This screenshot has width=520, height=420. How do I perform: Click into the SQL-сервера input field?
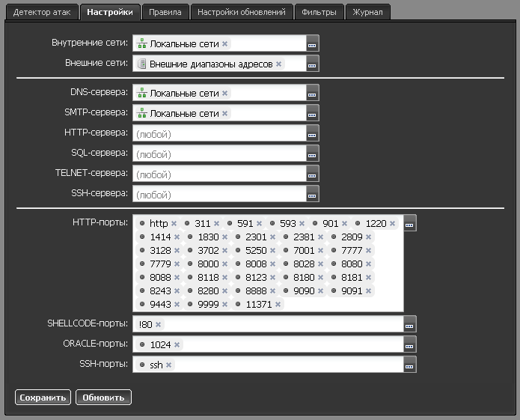[220, 154]
